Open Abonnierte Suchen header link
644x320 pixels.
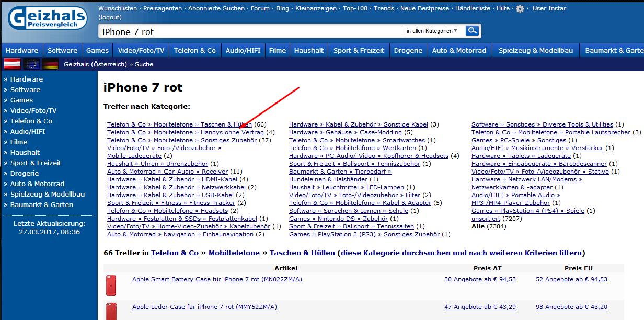[216, 8]
